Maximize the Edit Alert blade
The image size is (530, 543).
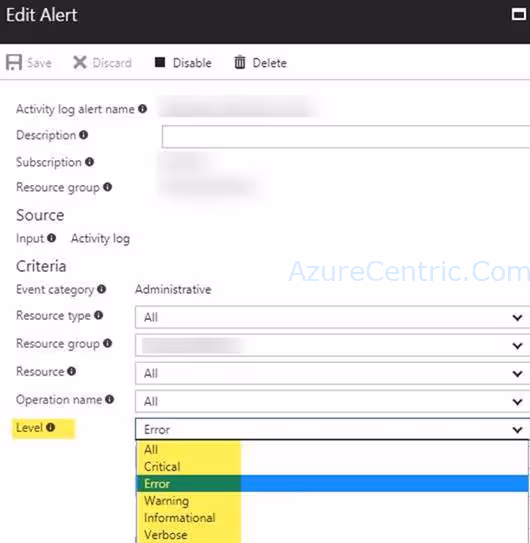click(x=519, y=14)
